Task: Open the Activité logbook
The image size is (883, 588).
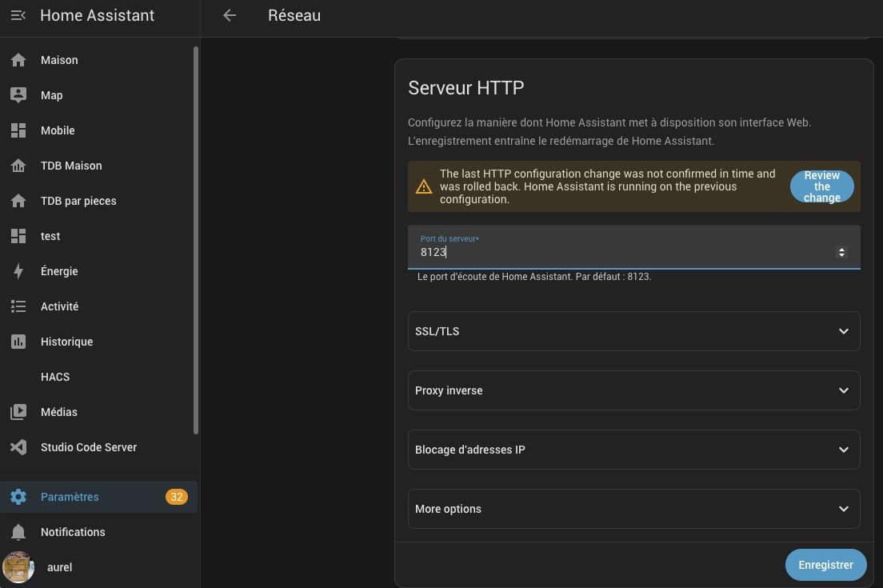Action: pos(98,306)
